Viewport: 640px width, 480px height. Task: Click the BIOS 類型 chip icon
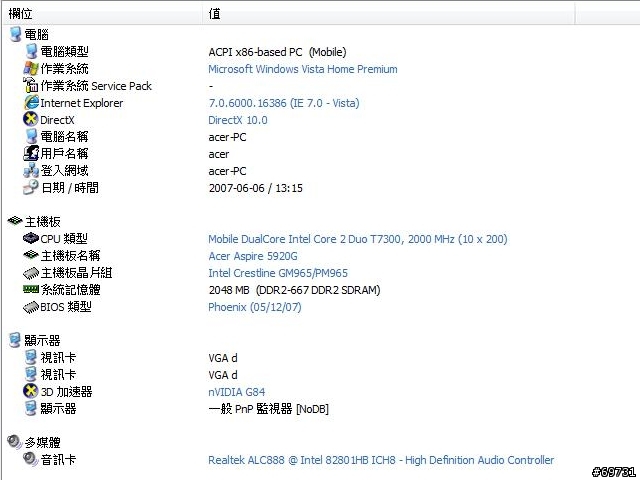(31, 307)
